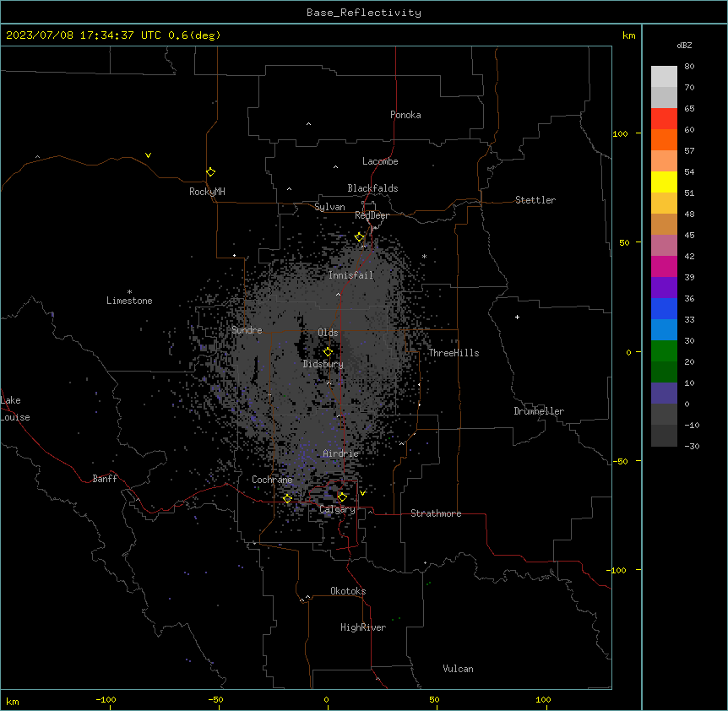This screenshot has height=711, width=728.
Task: Select the yellow diamond marker above Calgary label
Action: pos(342,497)
